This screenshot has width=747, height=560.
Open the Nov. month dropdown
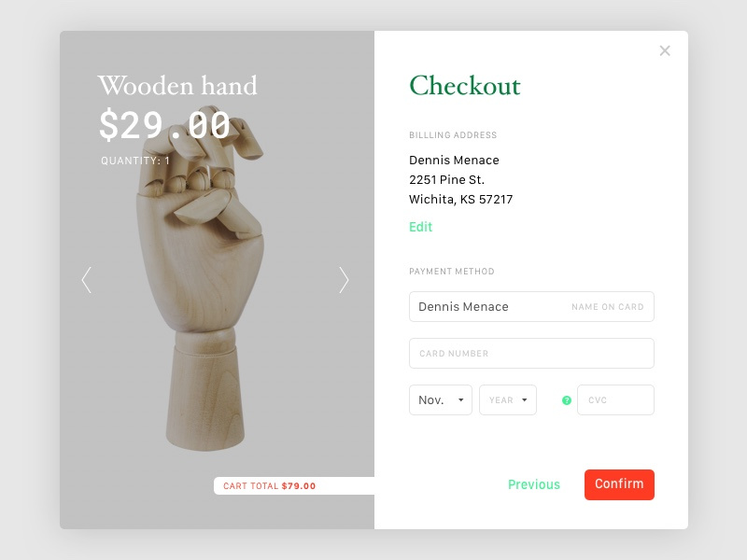pos(441,400)
